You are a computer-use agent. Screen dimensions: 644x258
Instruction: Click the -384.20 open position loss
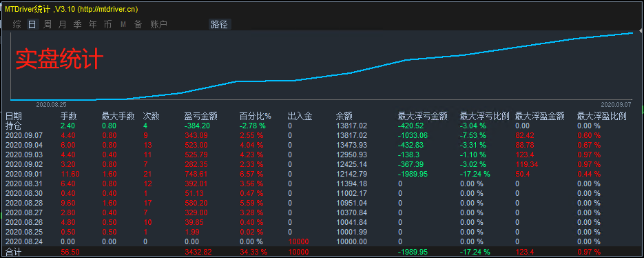coord(197,126)
